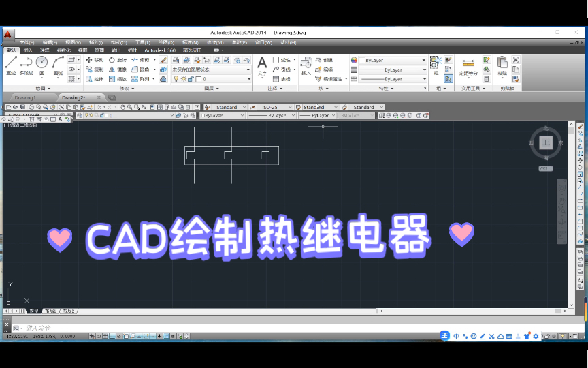Viewport: 588px width, 368px height.
Task: Open the ribbon layer 0 dropdown
Action: click(211, 79)
